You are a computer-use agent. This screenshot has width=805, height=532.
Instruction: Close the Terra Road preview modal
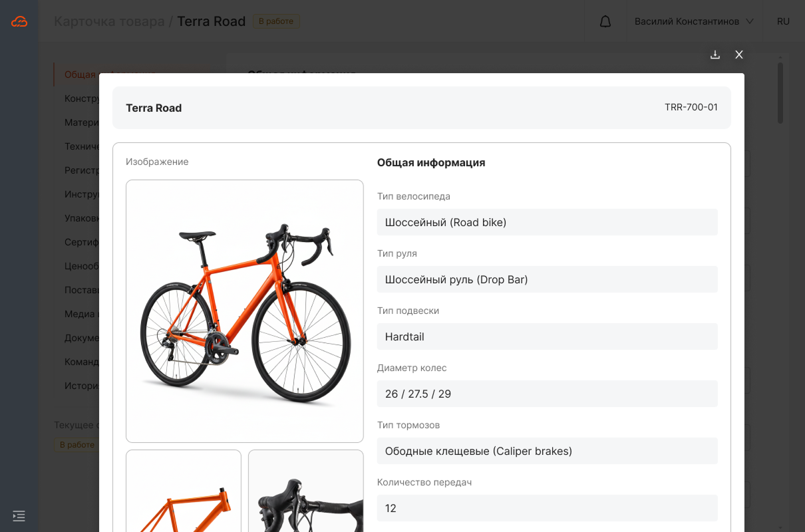(739, 55)
